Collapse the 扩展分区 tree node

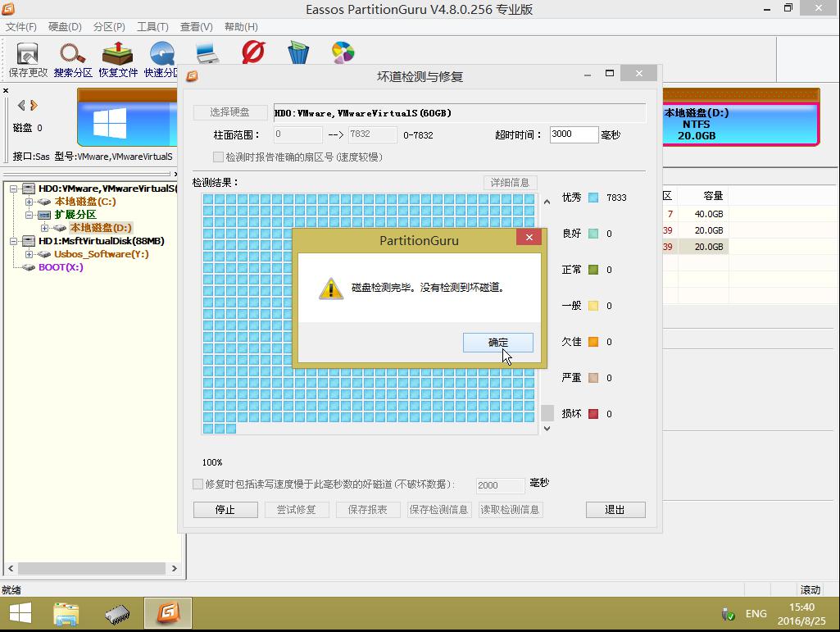pyautogui.click(x=30, y=215)
